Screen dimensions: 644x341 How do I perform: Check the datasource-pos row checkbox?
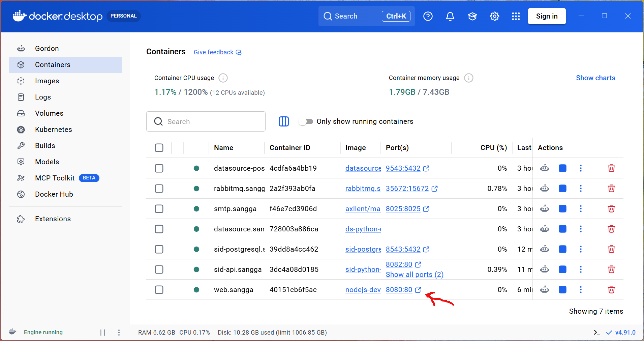point(159,168)
